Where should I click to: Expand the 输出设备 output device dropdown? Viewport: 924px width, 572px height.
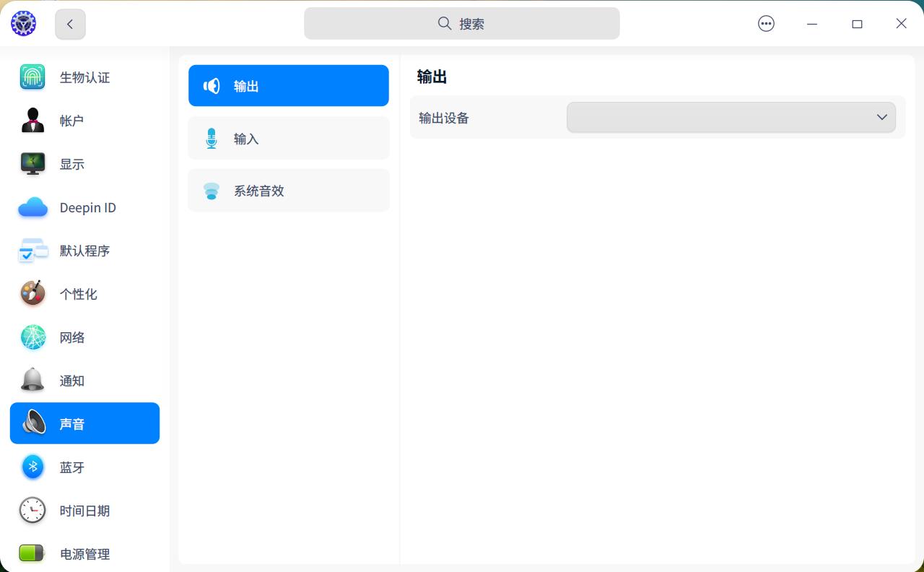coord(731,117)
